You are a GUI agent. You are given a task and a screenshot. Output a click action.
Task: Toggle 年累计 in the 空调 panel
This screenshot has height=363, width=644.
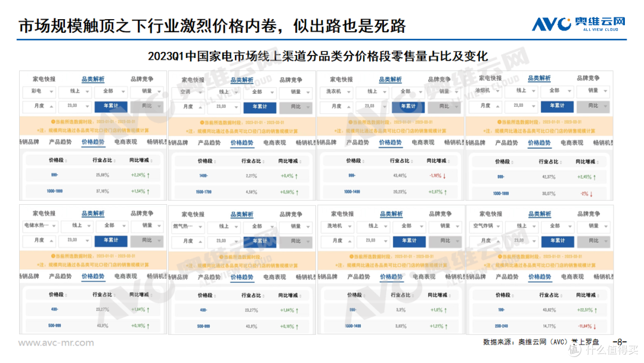point(260,107)
